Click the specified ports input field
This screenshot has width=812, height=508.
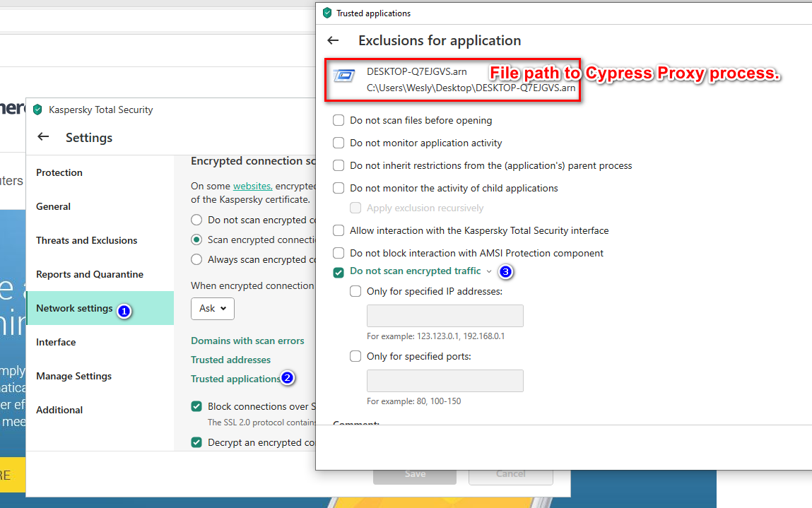445,381
